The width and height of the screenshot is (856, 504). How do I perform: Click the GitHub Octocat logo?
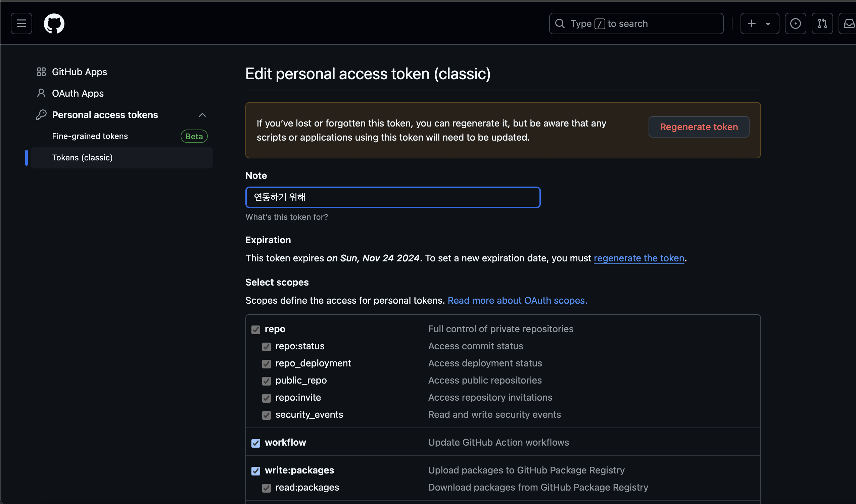click(x=54, y=23)
